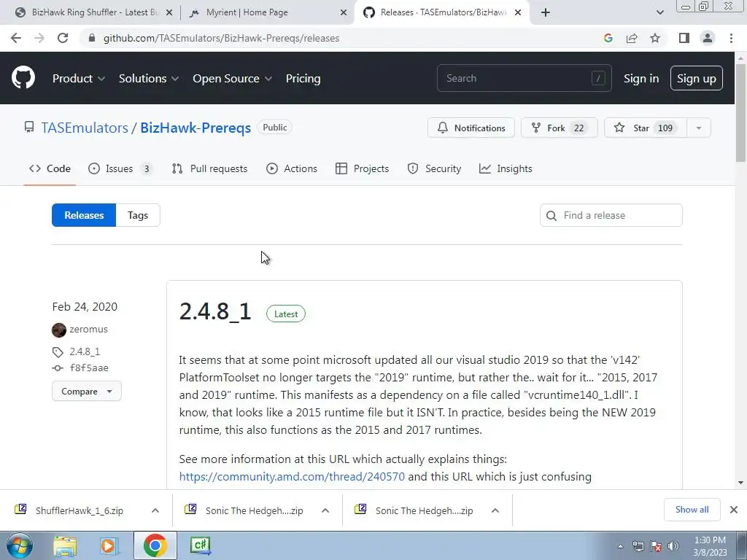Open the Compare dropdown

click(x=87, y=391)
